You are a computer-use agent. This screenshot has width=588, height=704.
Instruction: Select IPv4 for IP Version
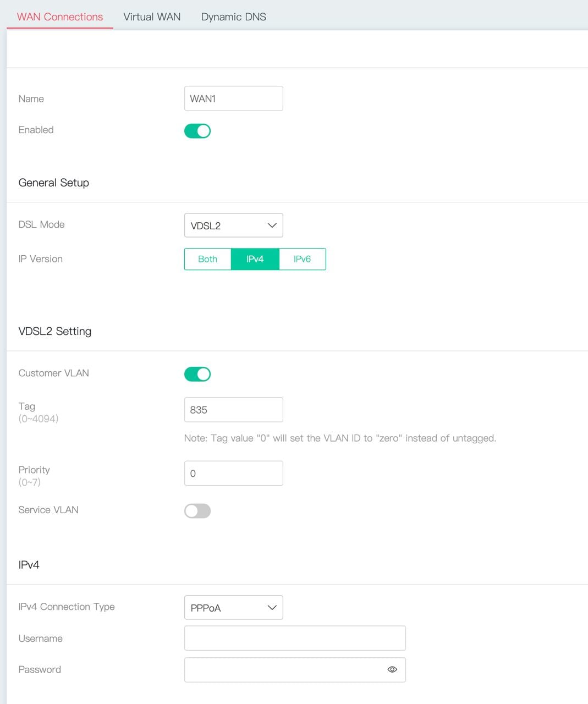[x=255, y=259]
